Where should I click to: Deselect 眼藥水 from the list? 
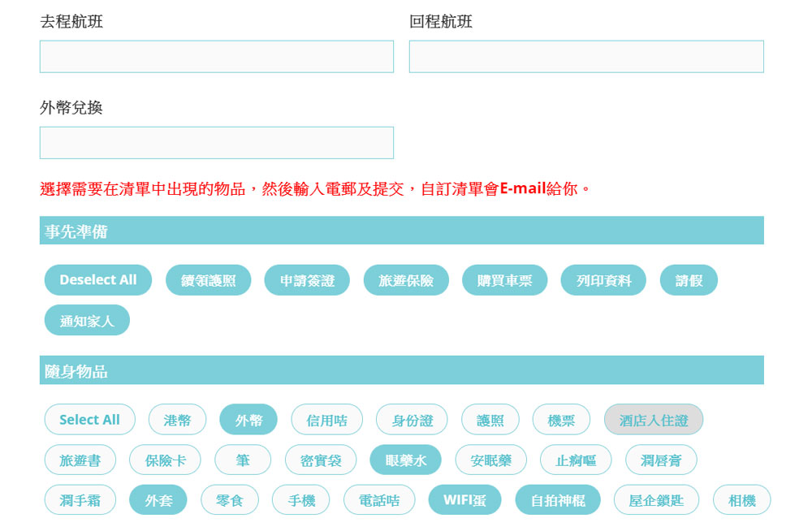[x=405, y=460]
